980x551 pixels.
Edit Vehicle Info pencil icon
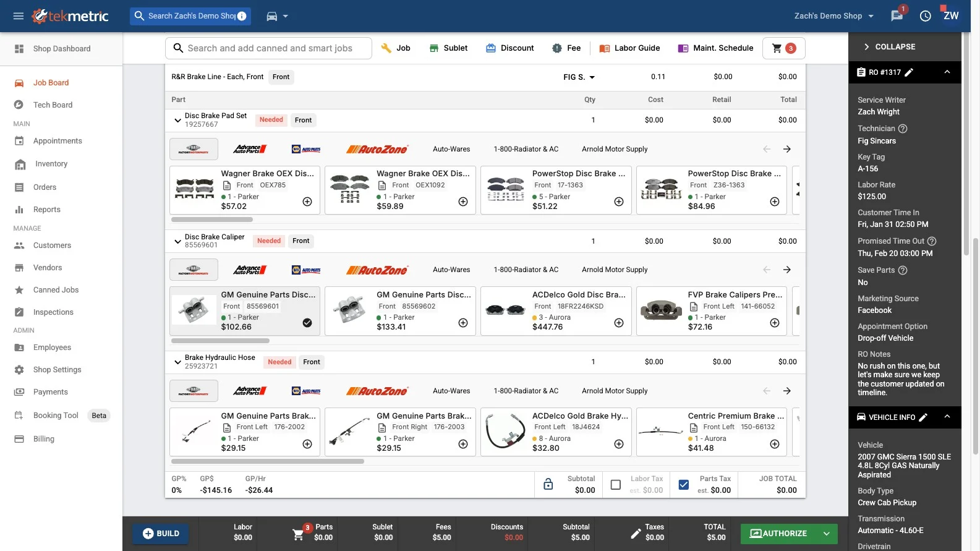coord(923,417)
